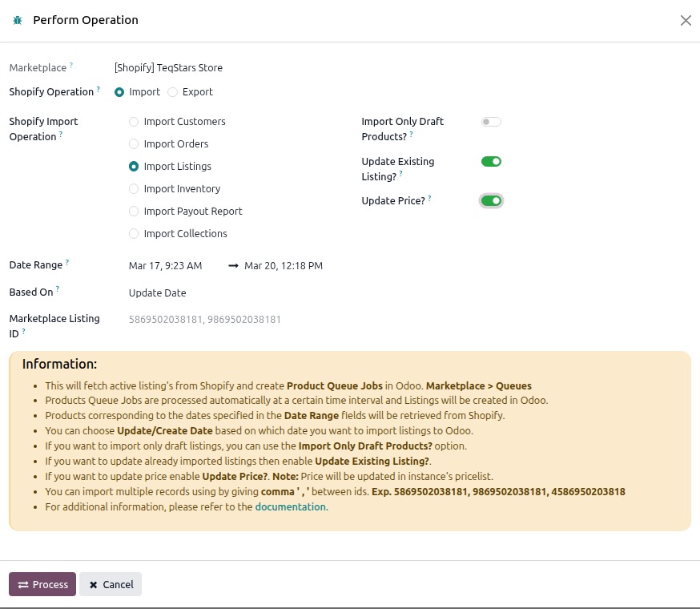The image size is (700, 609).
Task: Disable the Update Existing Listing toggle
Action: (x=491, y=161)
